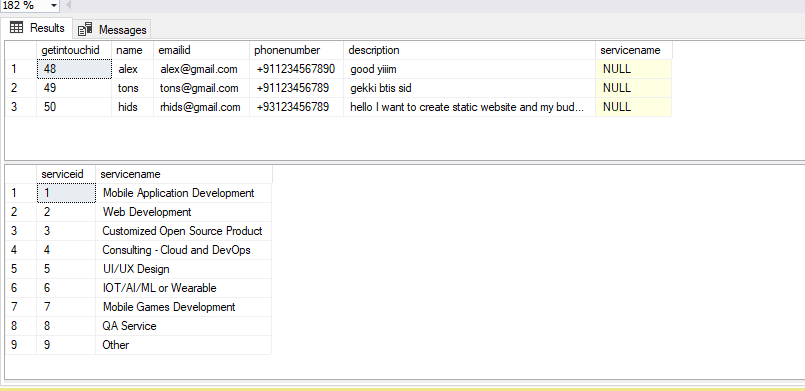Select the UI/UX Design row cell
The width and height of the screenshot is (805, 391).
[x=183, y=269]
